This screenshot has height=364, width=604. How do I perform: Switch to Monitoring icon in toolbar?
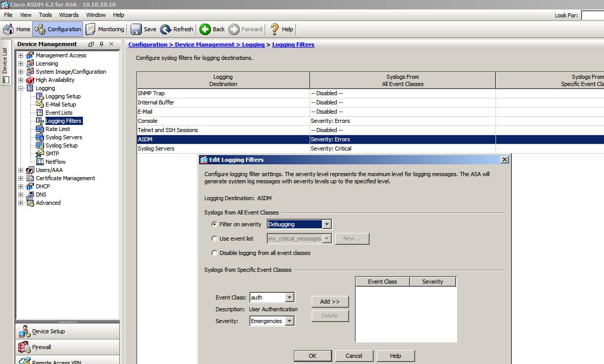91,29
